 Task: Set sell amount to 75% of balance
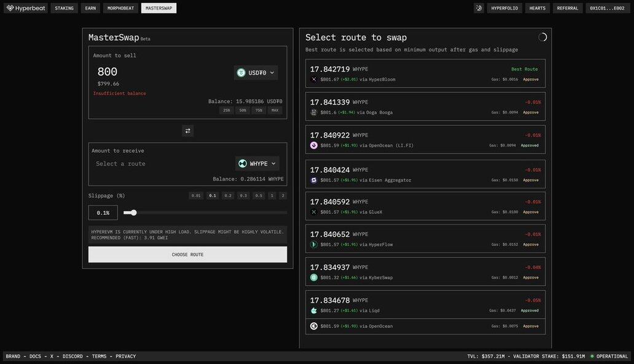click(259, 110)
